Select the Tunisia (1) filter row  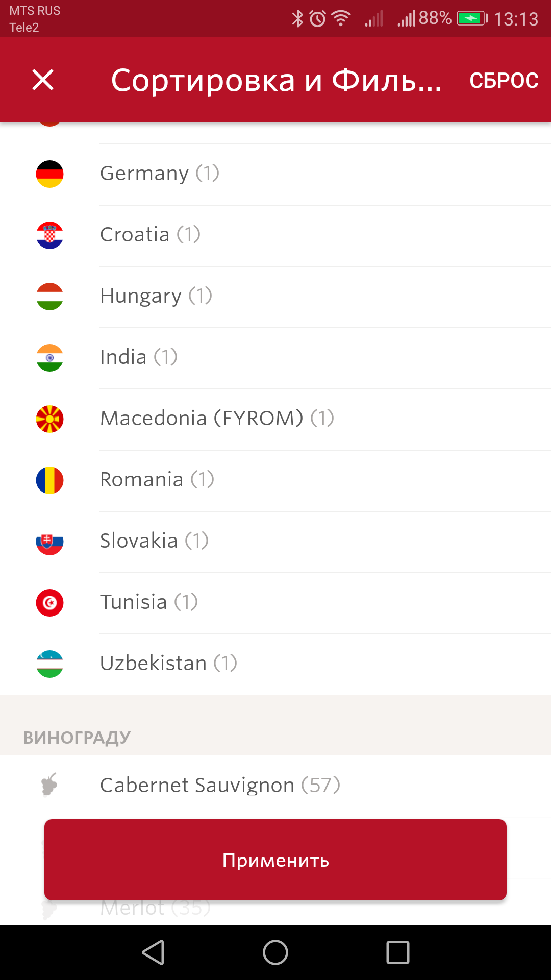(x=149, y=602)
